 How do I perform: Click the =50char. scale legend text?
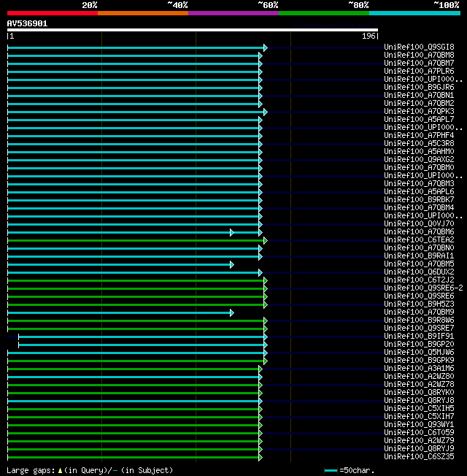point(357,471)
